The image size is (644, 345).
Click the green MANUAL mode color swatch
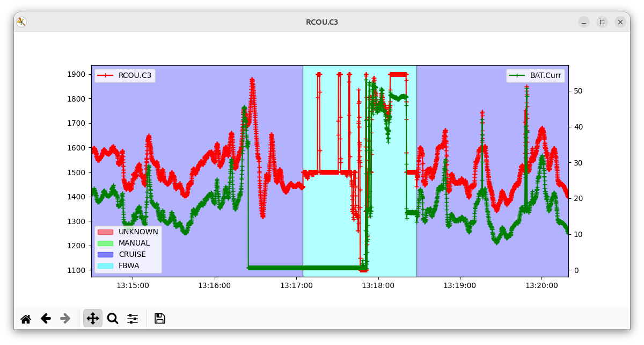tap(105, 243)
